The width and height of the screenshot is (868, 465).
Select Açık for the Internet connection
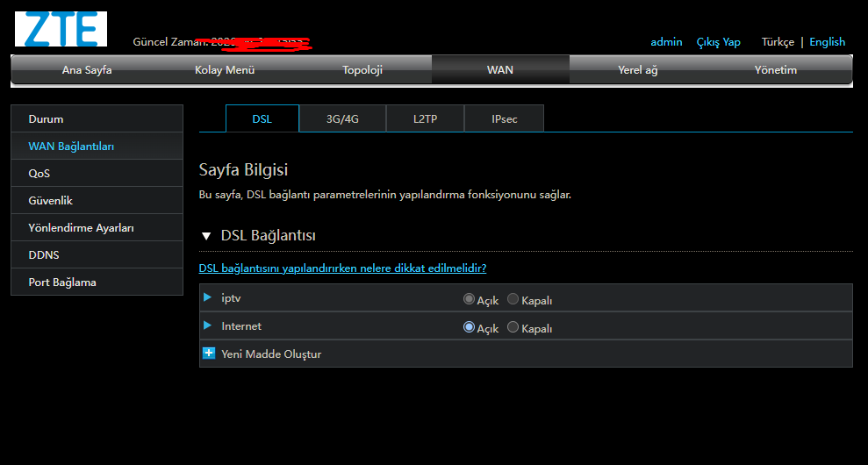tap(469, 327)
